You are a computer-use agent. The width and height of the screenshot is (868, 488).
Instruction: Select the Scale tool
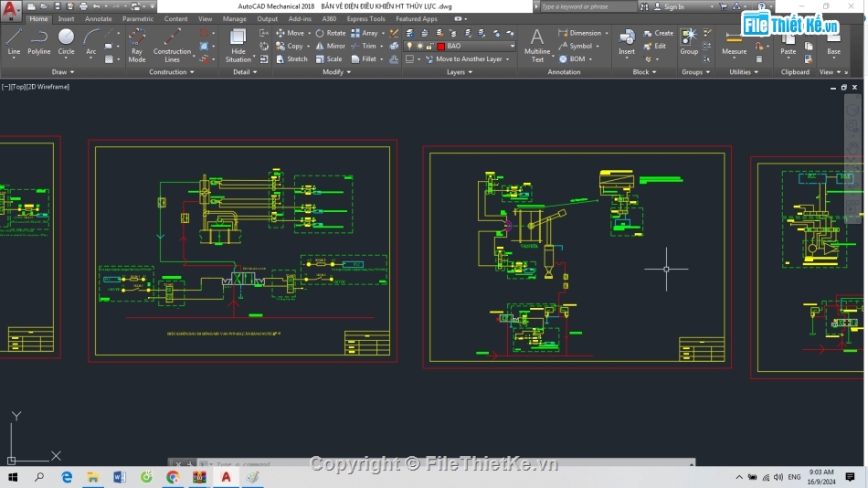329,58
